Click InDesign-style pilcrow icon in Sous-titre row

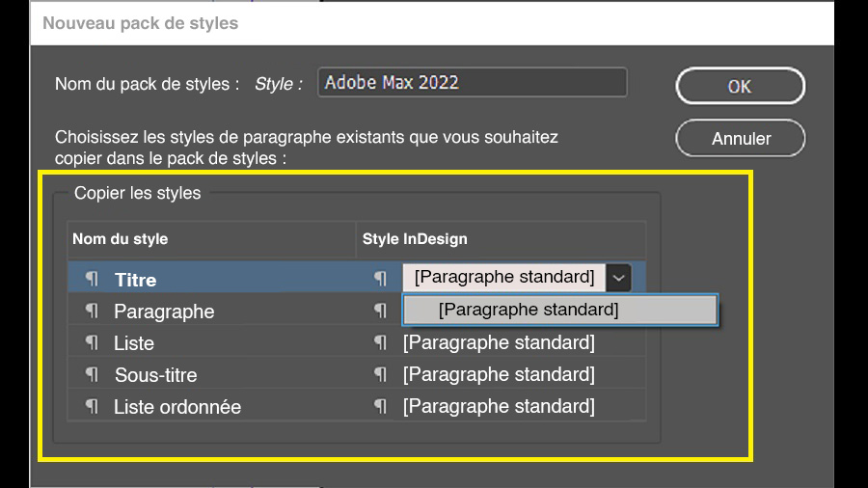(x=381, y=374)
